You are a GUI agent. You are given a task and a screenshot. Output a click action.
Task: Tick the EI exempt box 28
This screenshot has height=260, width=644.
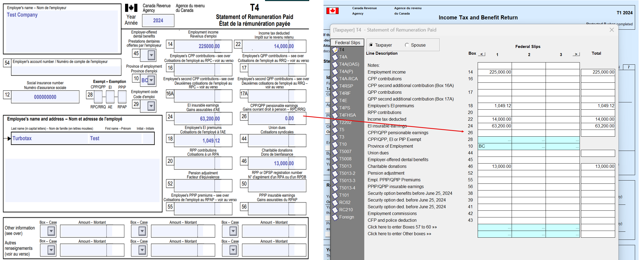click(110, 96)
